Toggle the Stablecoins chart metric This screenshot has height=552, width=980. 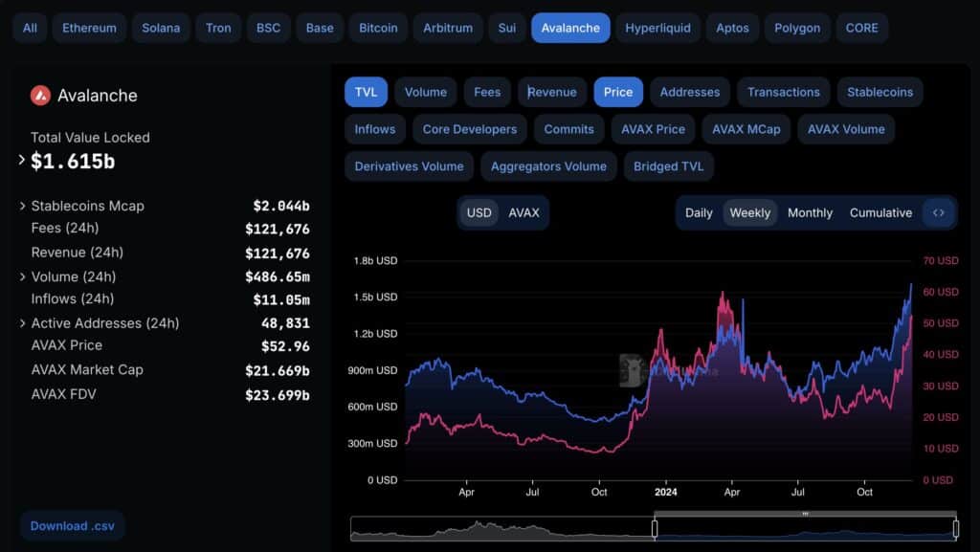(880, 92)
